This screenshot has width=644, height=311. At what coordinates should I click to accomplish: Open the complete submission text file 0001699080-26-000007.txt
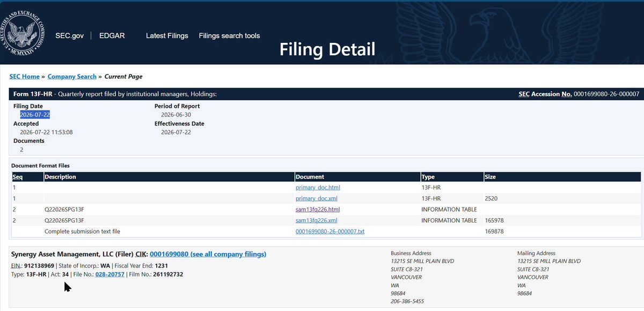330,232
